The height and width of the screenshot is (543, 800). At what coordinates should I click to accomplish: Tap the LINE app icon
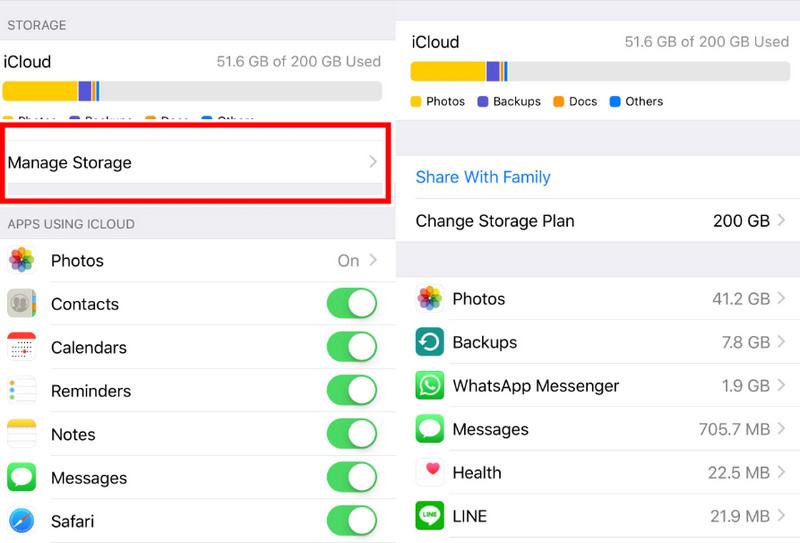click(430, 516)
